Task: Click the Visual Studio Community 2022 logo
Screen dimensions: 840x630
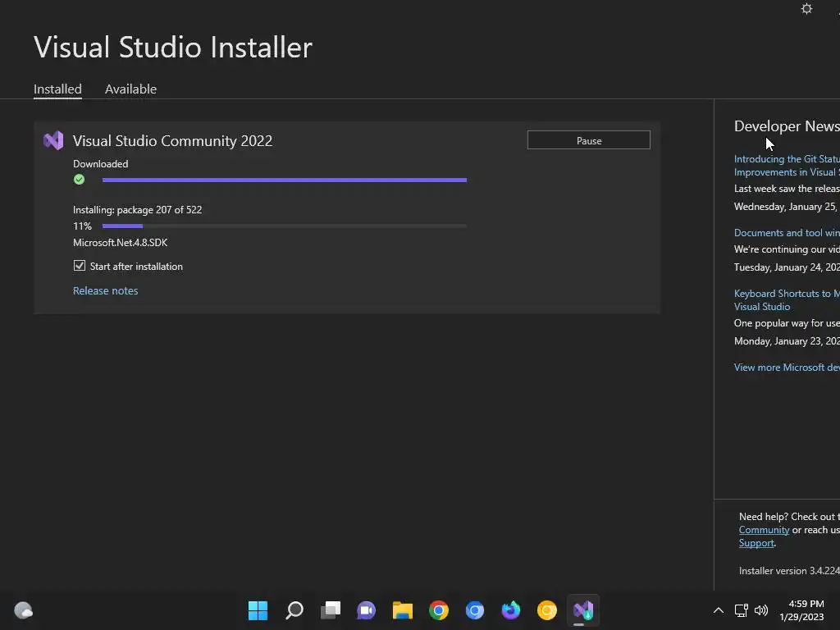Action: (x=53, y=140)
